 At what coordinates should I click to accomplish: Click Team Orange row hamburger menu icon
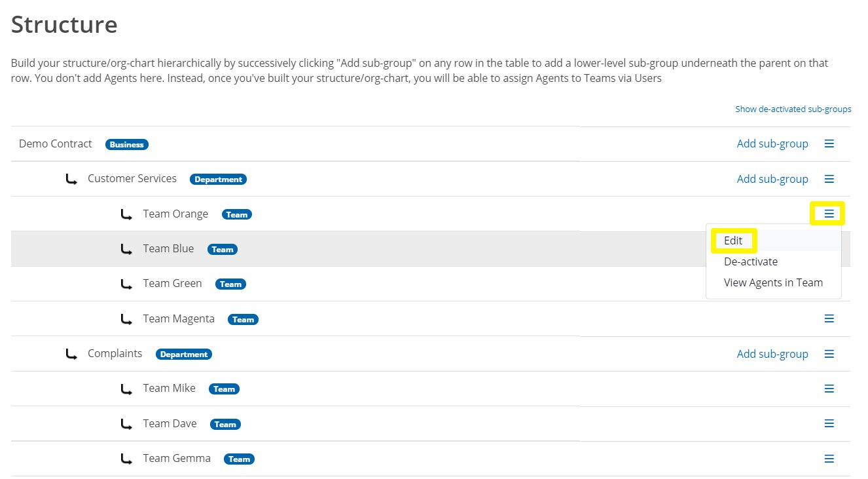[829, 214]
